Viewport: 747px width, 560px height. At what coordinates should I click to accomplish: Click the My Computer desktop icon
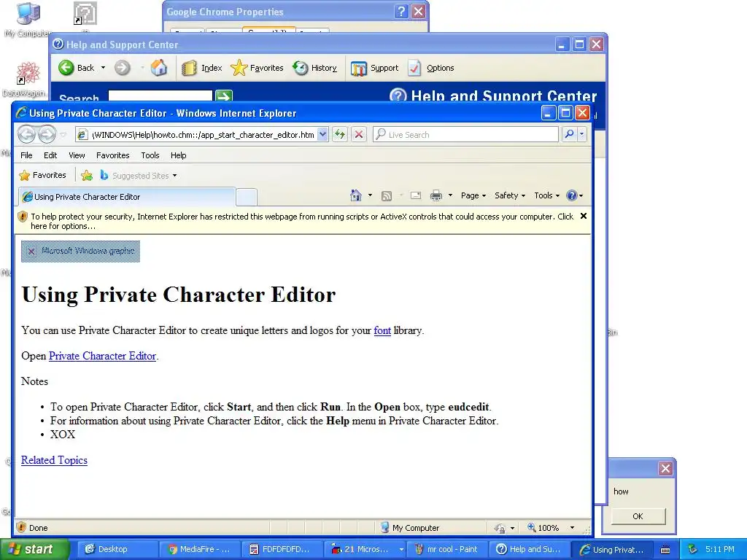tap(28, 20)
